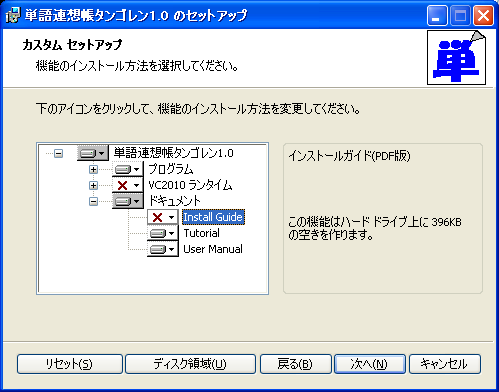Image resolution: width=499 pixels, height=392 pixels.
Task: Select the ドキュメント tree item label
Action: point(174,201)
